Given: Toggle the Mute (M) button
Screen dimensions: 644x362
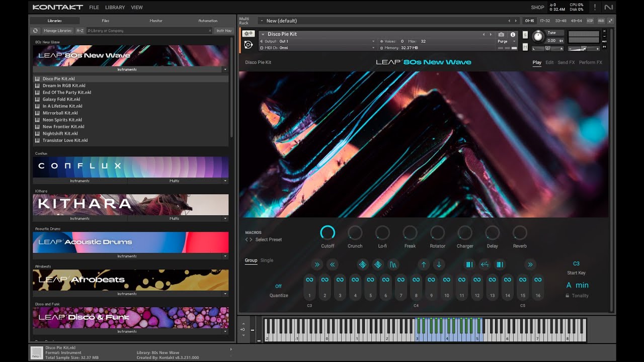Looking at the screenshot, I should pos(525,47).
